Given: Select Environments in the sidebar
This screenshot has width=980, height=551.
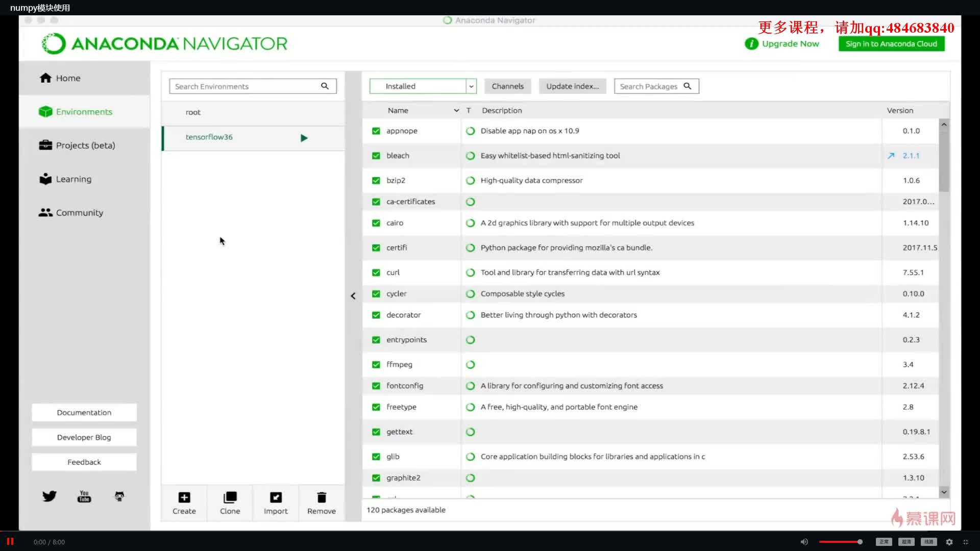Looking at the screenshot, I should [x=84, y=112].
